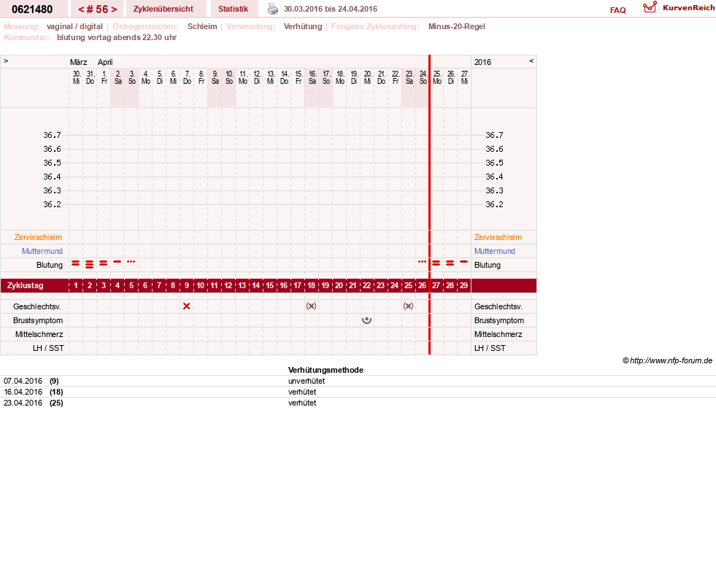Go to next cycle arrow right of # 56
This screenshot has height=588, width=716.
pos(114,9)
